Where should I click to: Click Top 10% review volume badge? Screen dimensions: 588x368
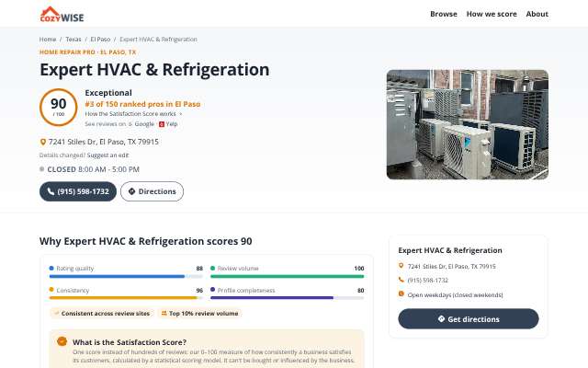(200, 313)
